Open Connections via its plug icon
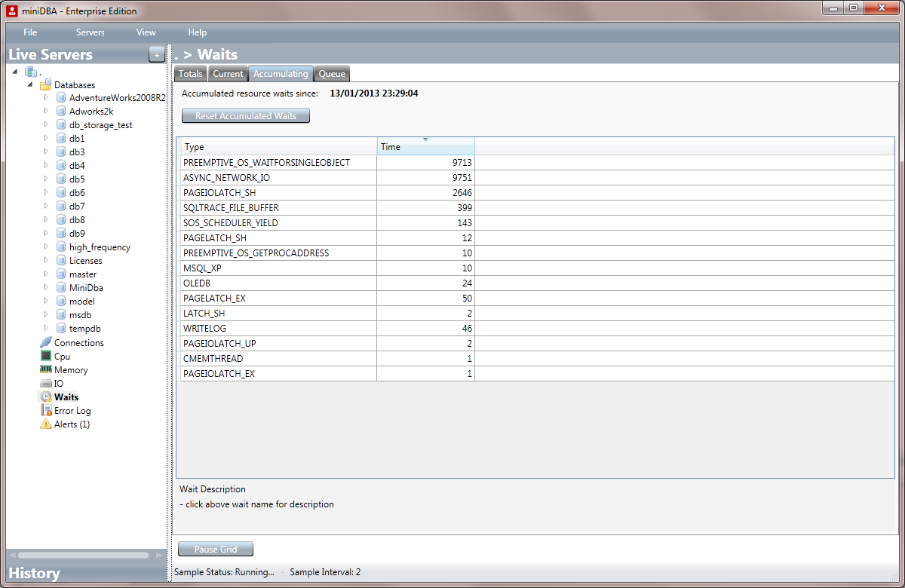 [46, 343]
